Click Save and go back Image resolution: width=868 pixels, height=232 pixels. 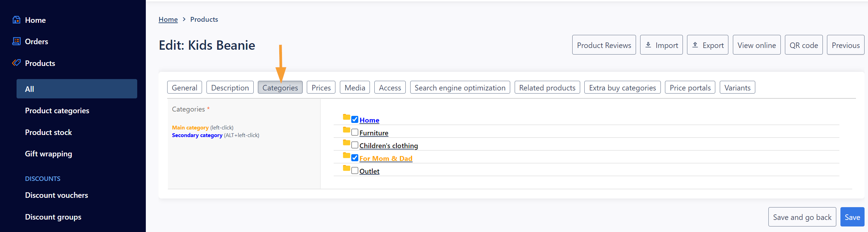coord(802,217)
